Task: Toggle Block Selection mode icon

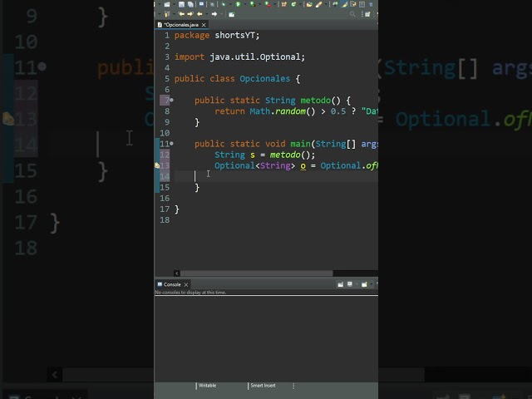Action: tap(362, 4)
